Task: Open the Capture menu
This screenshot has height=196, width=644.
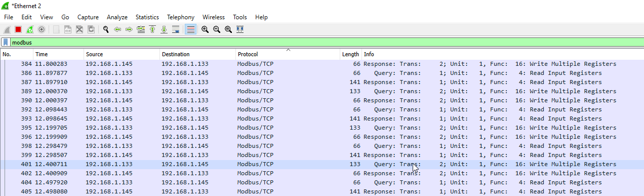Action: tap(88, 17)
